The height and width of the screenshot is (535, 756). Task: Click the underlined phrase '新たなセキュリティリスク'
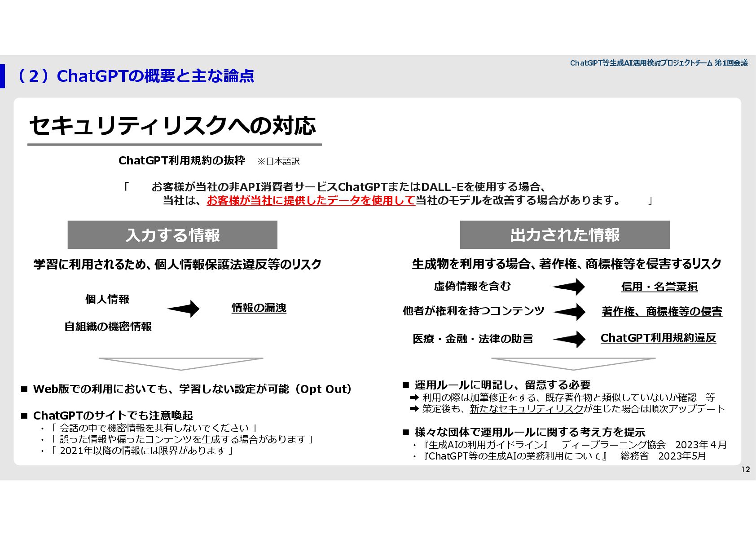click(526, 409)
